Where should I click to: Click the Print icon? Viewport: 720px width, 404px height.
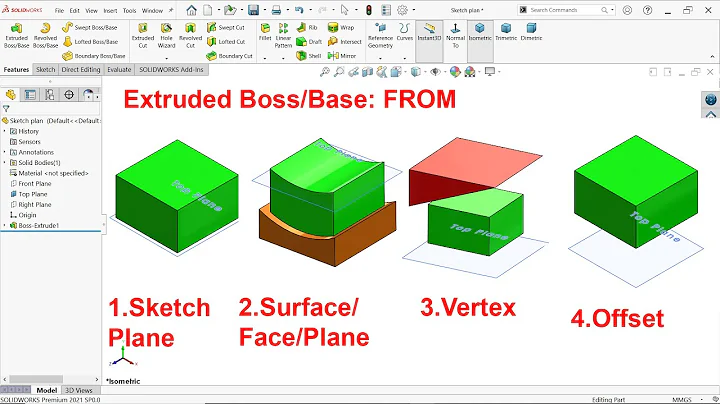[276, 10]
